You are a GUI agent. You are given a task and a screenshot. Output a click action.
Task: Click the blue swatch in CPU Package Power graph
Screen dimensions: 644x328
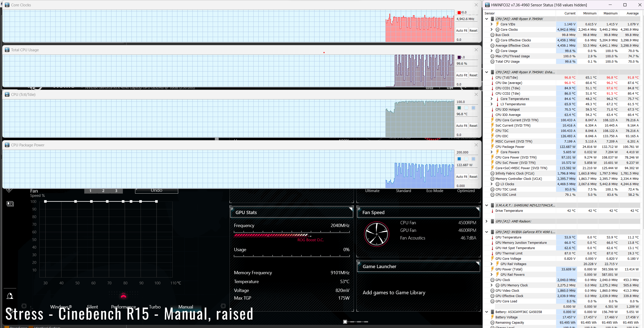click(459, 159)
